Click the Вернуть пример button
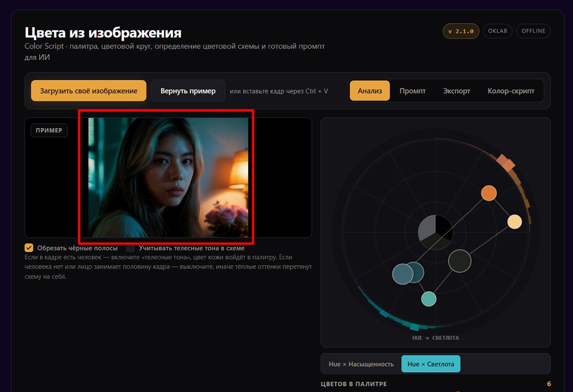The image size is (573, 392). (188, 90)
